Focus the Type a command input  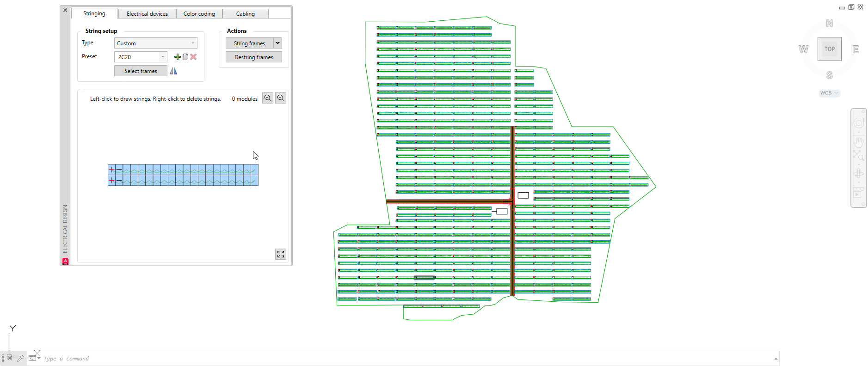[x=370, y=359]
